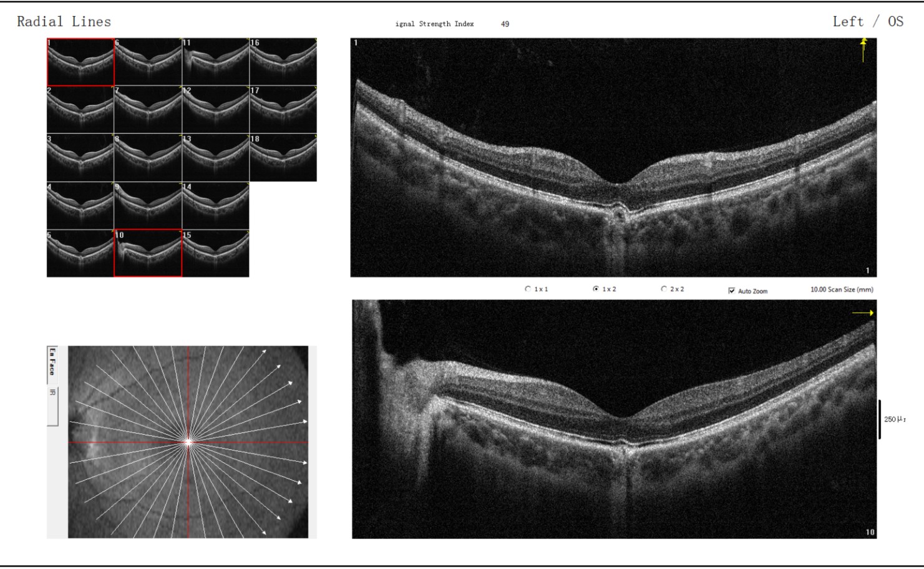The height and width of the screenshot is (569, 924).
Task: Click the "Signal Strength Index" label
Action: coord(434,24)
